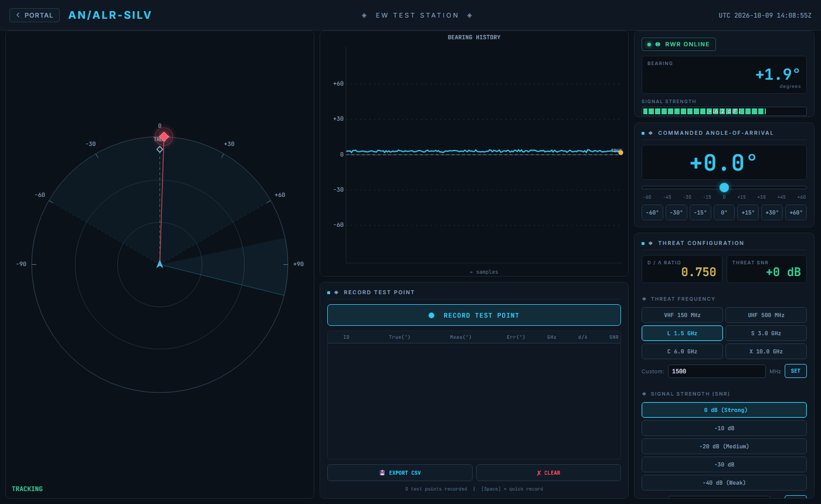Image resolution: width=821 pixels, height=504 pixels.
Task: Select UHF 500 MHz threat frequency
Action: click(766, 315)
